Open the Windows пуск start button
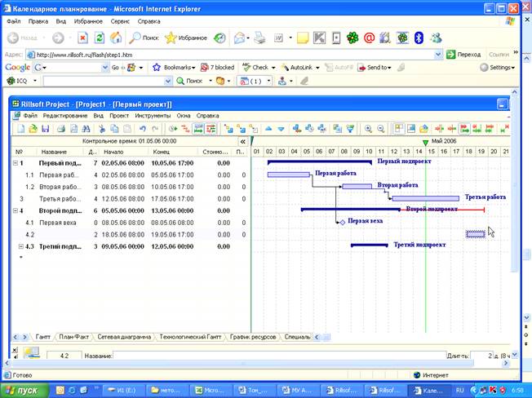 [x=24, y=390]
